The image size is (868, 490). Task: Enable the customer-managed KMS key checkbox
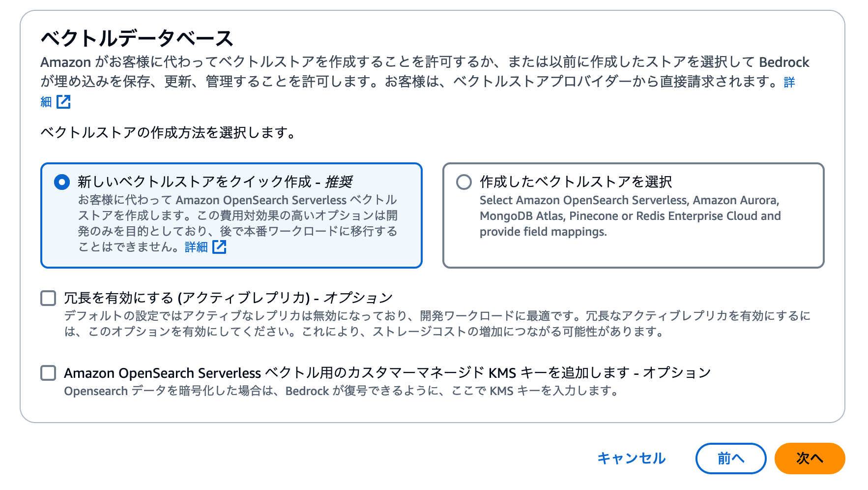click(48, 373)
